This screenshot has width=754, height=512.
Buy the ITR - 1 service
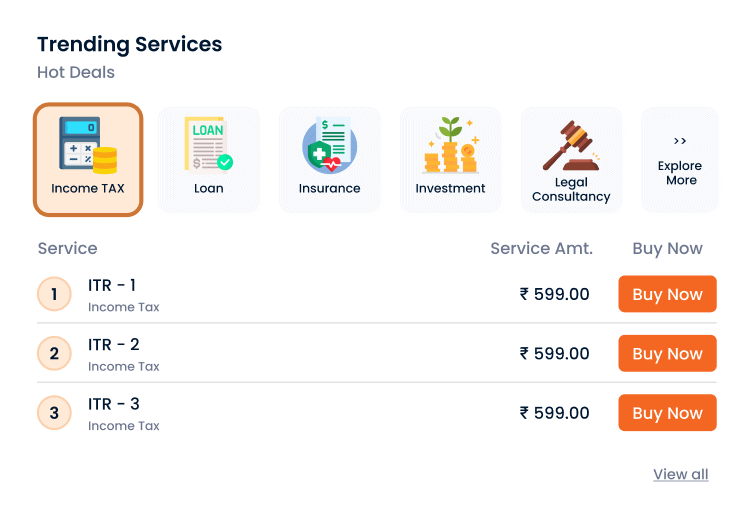pos(667,294)
